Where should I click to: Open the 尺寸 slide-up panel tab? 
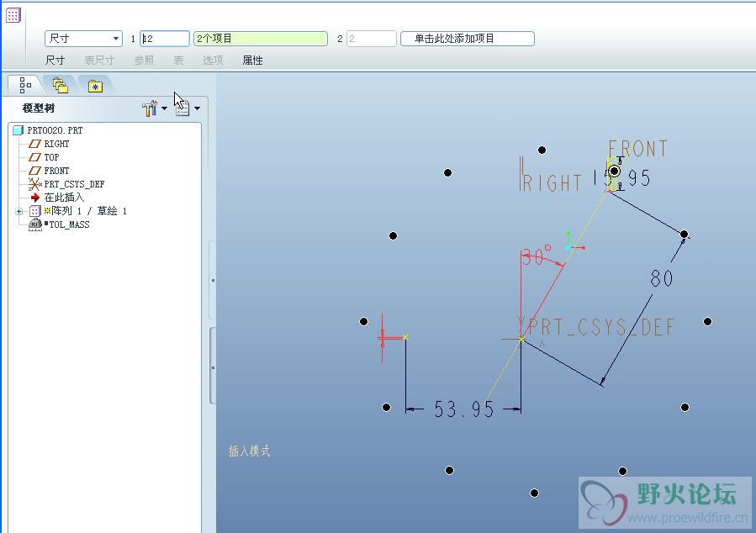point(55,61)
